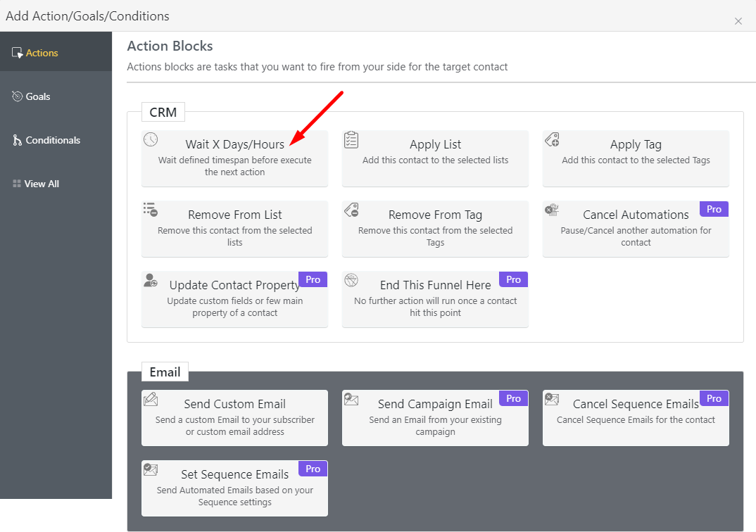The image size is (756, 532).
Task: Click the Pro badge on Cancel Sequence Emails
Action: 714,398
